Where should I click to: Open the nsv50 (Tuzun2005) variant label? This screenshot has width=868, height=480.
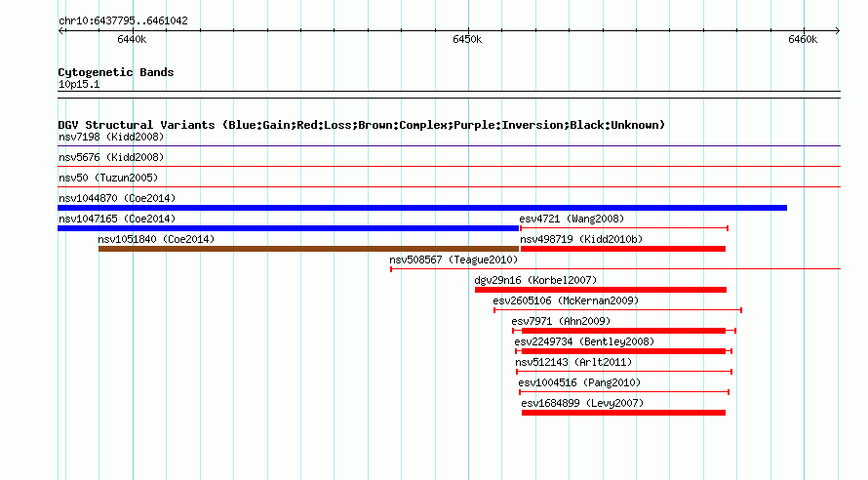click(108, 178)
